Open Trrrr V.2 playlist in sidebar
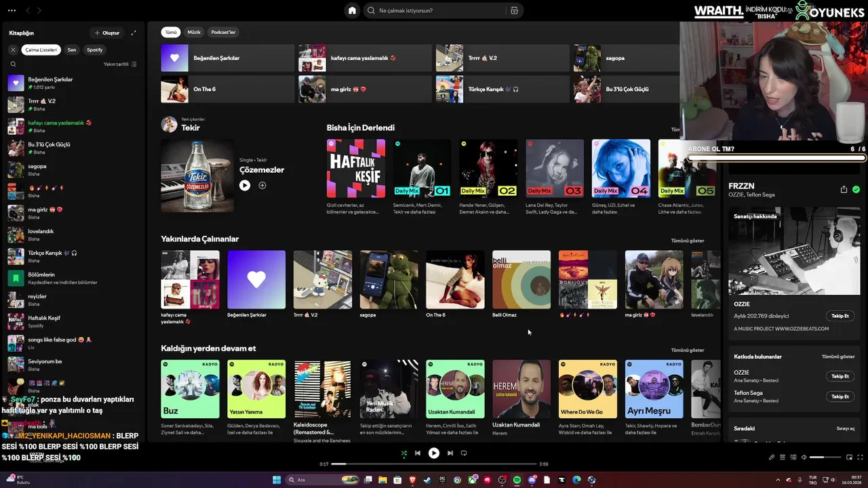Viewport: 868px width, 488px height. click(x=73, y=105)
